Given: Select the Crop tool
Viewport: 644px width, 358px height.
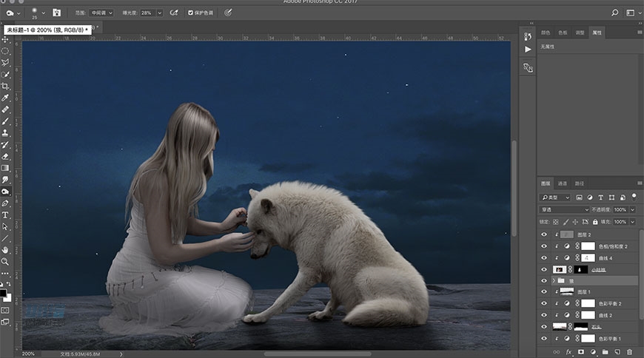Looking at the screenshot, I should (x=5, y=87).
